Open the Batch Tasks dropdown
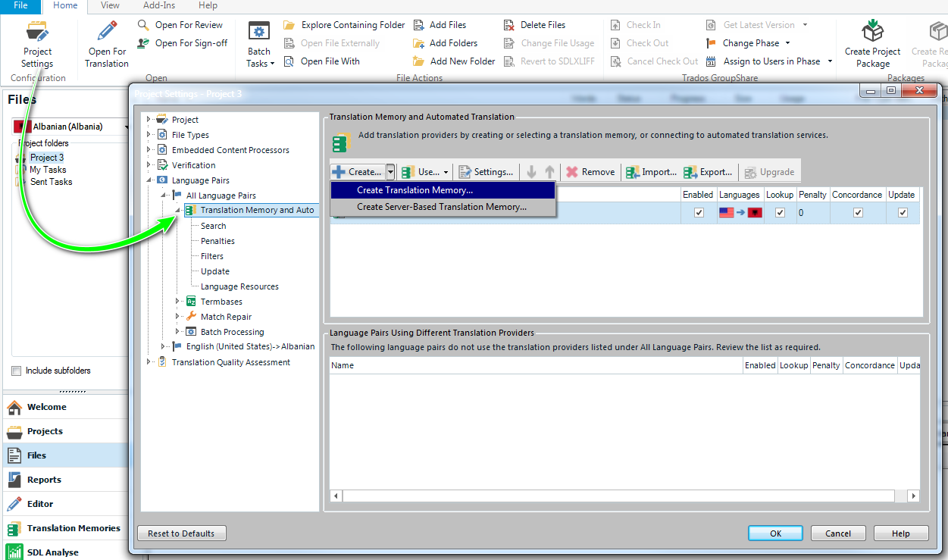 click(259, 44)
